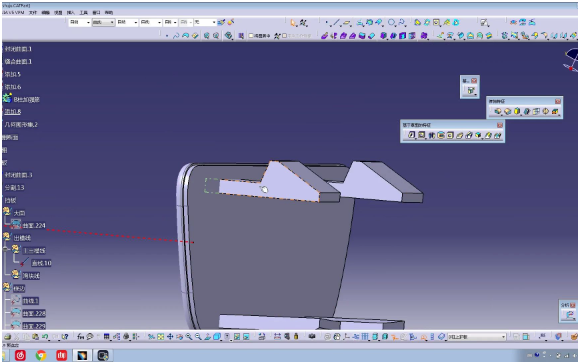Click the icon in the small floating toolbar

pyautogui.click(x=470, y=91)
